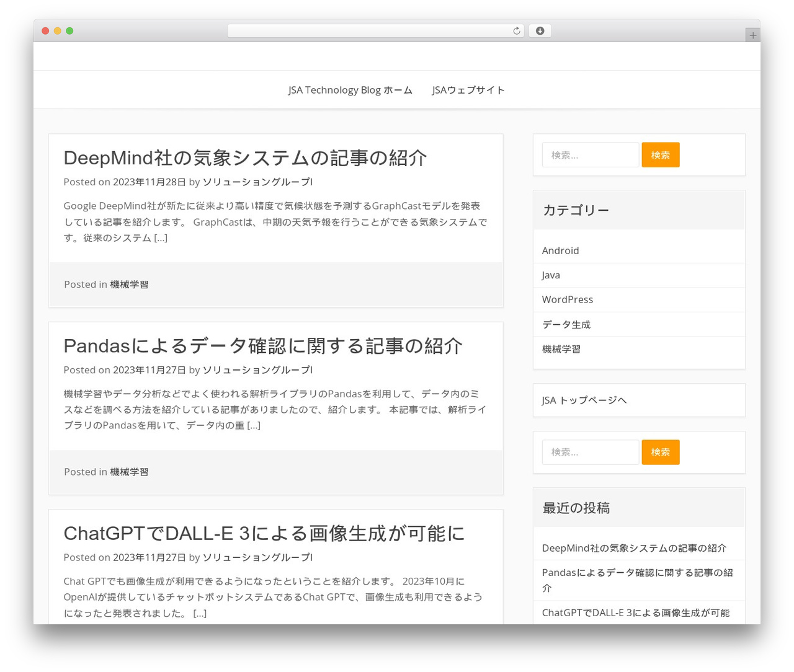Click 機械学習 category under the Pandas post
Image resolution: width=794 pixels, height=672 pixels.
pos(129,472)
